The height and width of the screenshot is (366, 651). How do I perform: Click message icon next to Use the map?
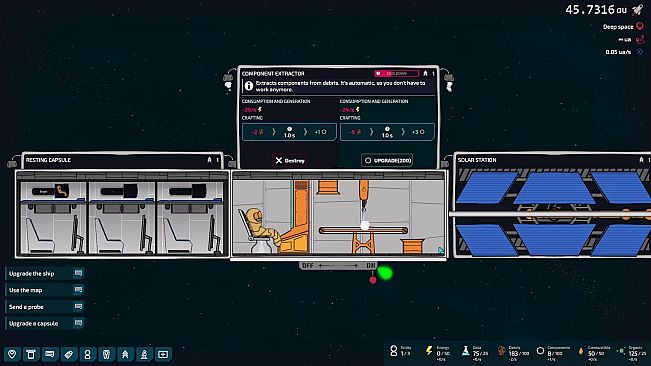click(78, 290)
